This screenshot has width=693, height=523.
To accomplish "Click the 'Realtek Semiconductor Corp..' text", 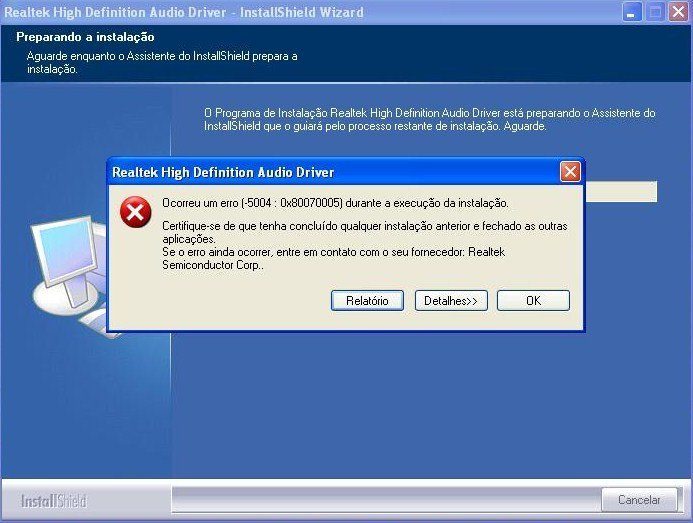I will [x=333, y=258].
